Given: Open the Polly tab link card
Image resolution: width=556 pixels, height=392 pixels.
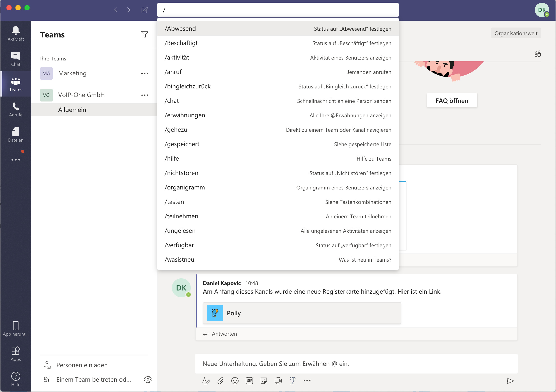Looking at the screenshot, I should coord(302,313).
